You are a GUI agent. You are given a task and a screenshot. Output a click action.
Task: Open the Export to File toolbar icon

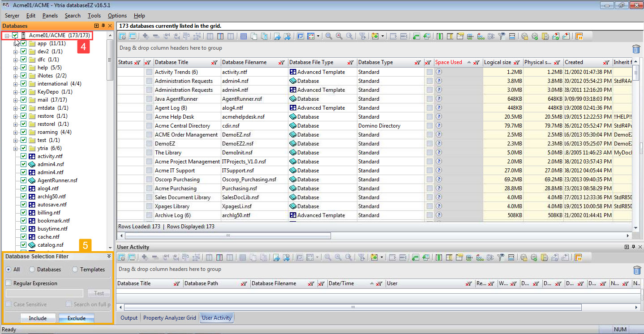click(x=277, y=36)
